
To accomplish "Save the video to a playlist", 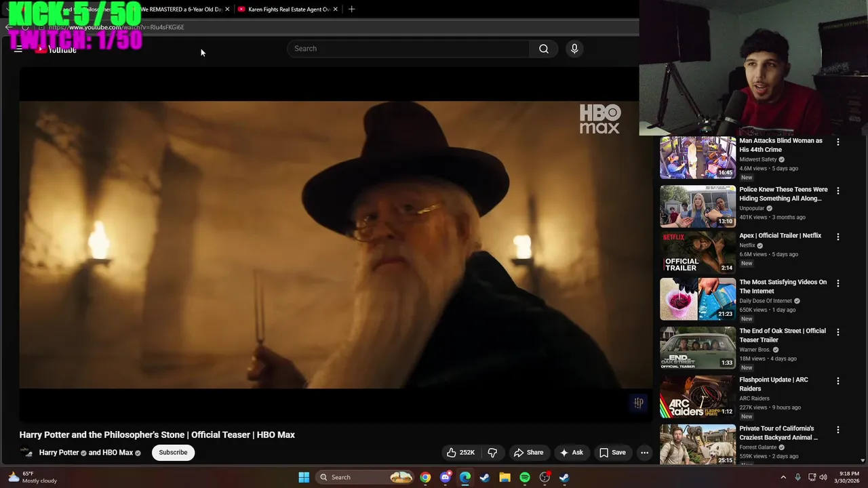I will point(612,453).
